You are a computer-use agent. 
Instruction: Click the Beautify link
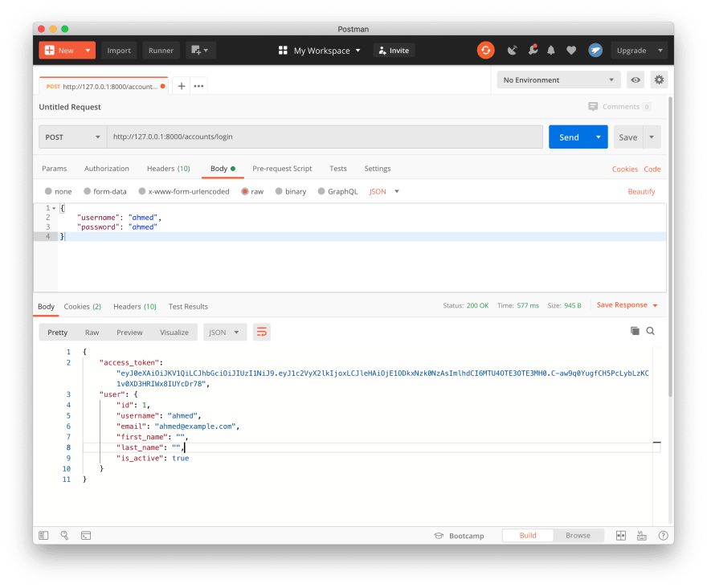[641, 191]
